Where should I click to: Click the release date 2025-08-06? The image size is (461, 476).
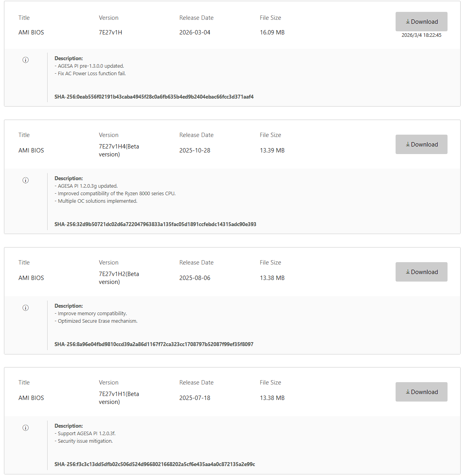point(195,278)
